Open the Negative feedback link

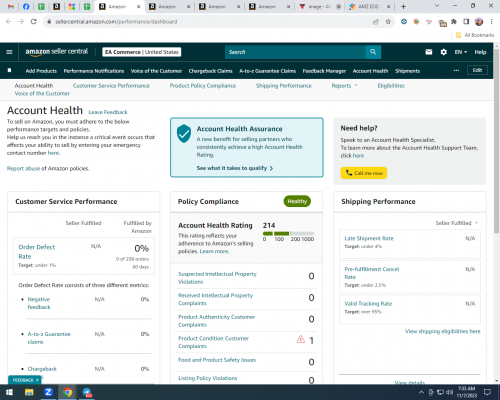(39, 303)
